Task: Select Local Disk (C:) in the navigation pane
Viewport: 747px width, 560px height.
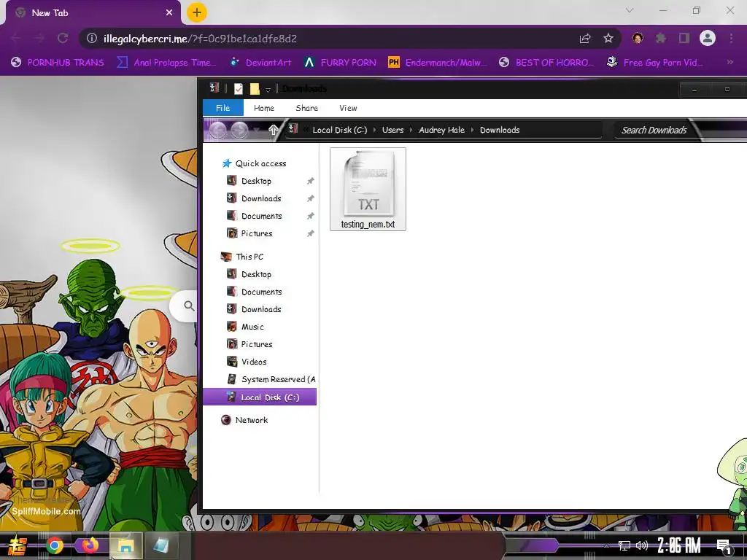Action: (260, 397)
